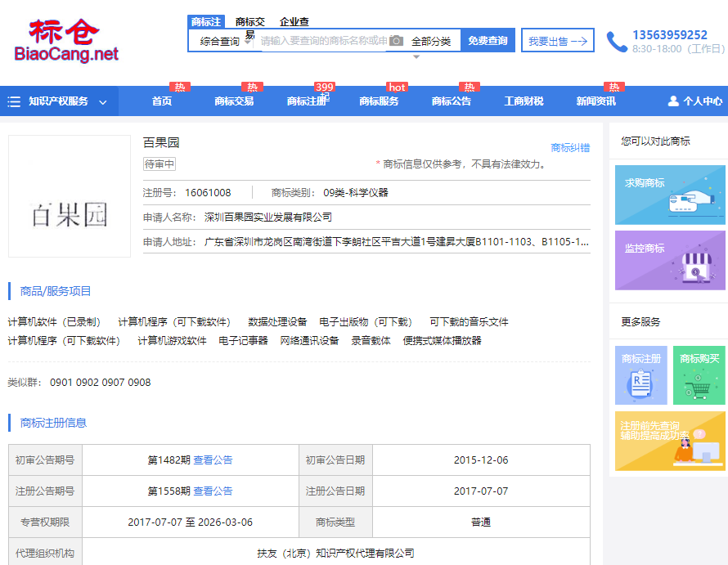
Task: Click the agency cell 扶友（北京）知识产权代理有限公司
Action: tap(335, 554)
